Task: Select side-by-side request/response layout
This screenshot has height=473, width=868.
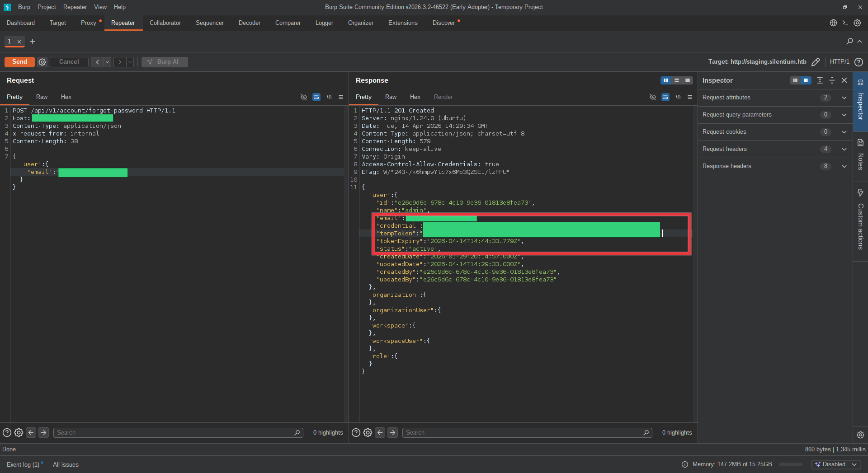Action: pos(666,80)
